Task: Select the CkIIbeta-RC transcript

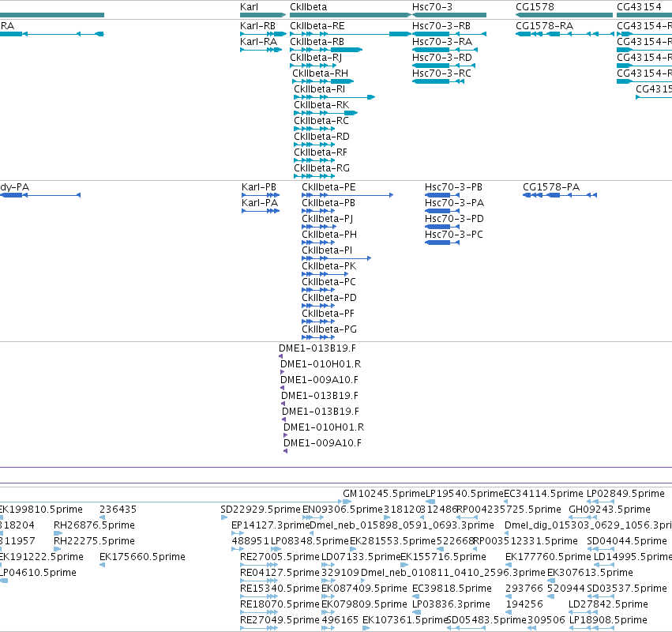Action: coord(321,121)
